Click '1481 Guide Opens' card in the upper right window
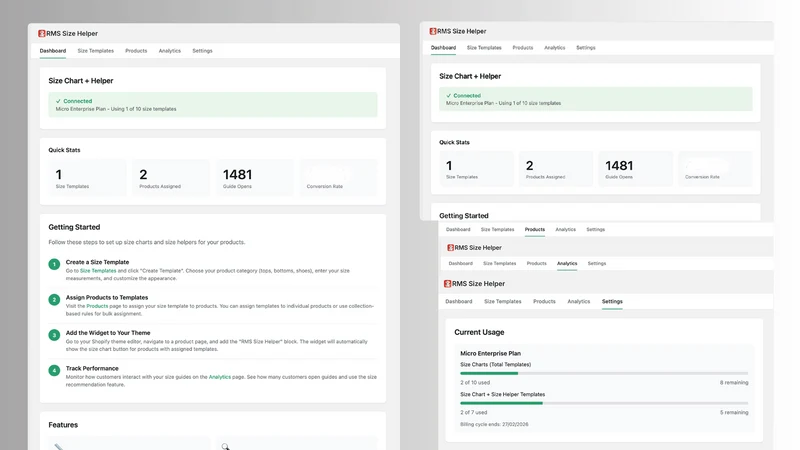Image resolution: width=800 pixels, height=450 pixels. pyautogui.click(x=635, y=169)
